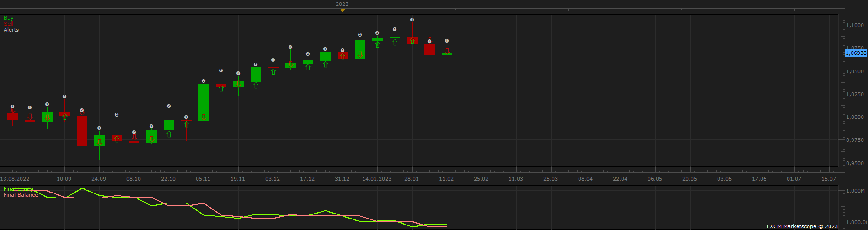The height and width of the screenshot is (230, 868).
Task: Click the green buy arrow below the 17.12 candle
Action: [x=308, y=67]
